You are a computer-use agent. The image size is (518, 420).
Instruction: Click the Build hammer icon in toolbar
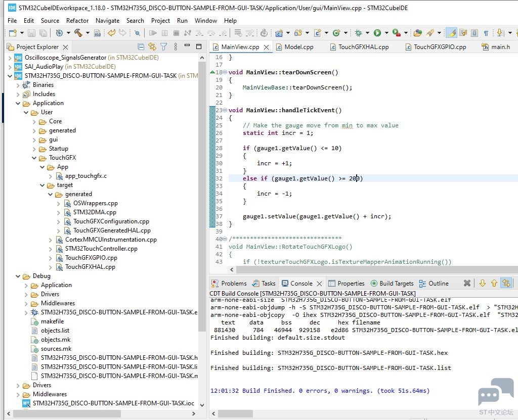[x=78, y=33]
